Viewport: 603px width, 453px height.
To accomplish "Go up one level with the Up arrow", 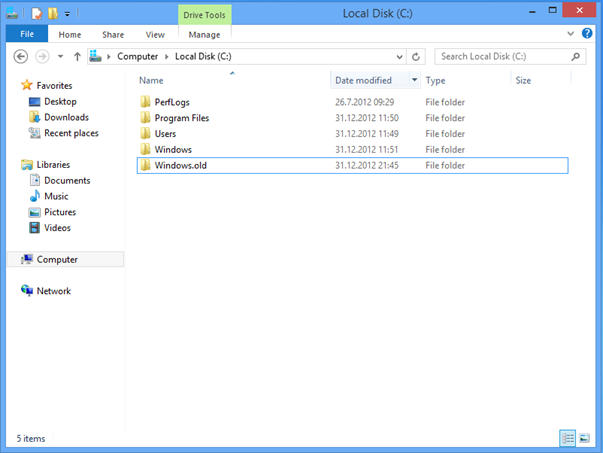I will click(x=77, y=57).
